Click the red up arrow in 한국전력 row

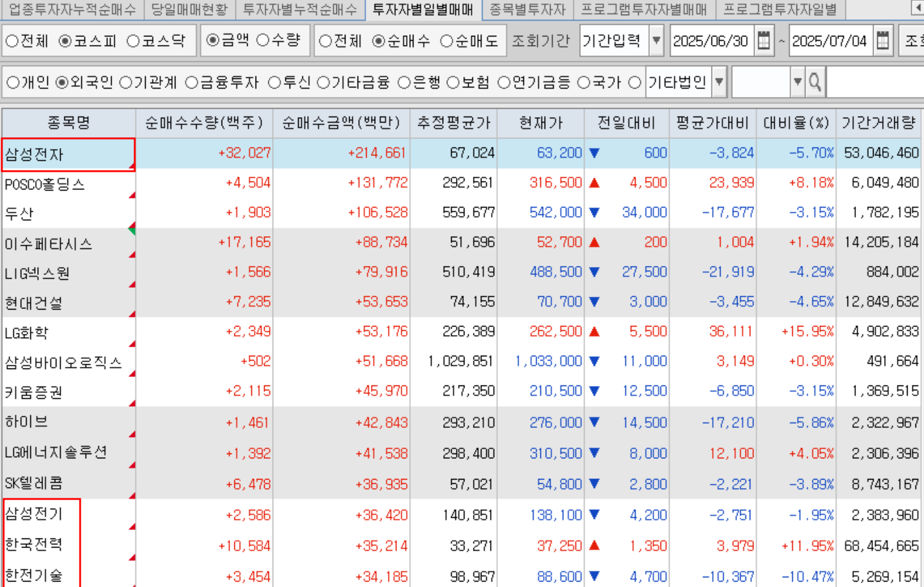[594, 546]
